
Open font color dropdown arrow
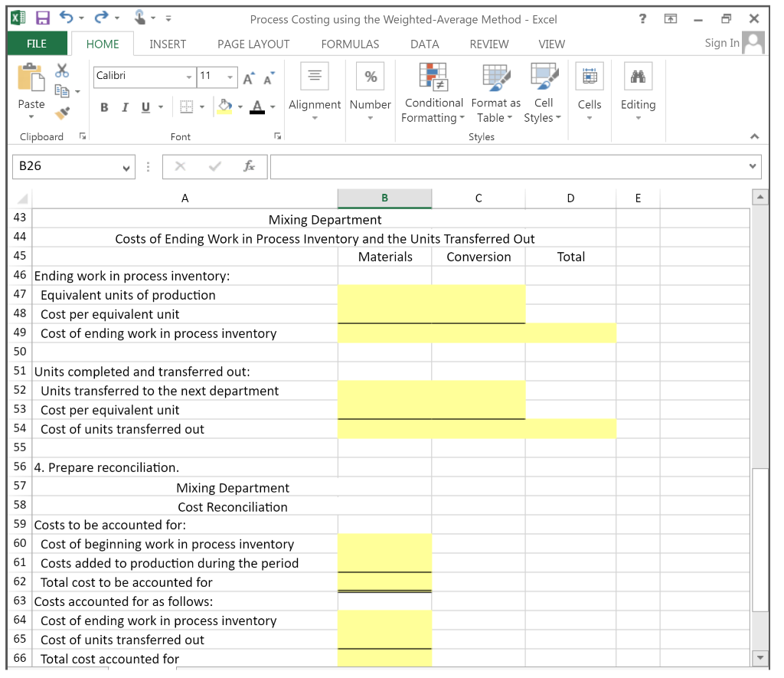(273, 107)
